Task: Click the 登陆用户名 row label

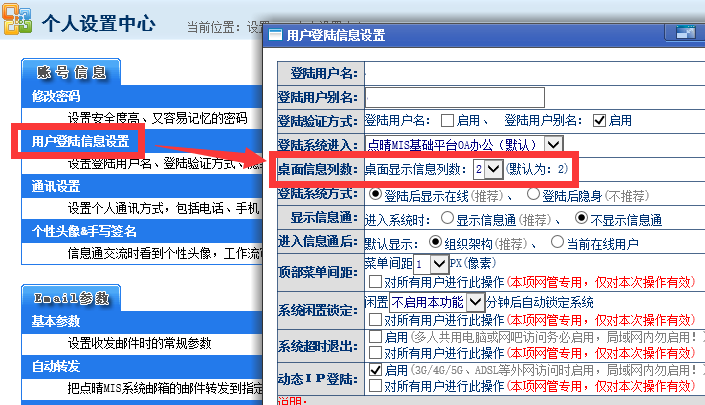Action: coord(324,73)
